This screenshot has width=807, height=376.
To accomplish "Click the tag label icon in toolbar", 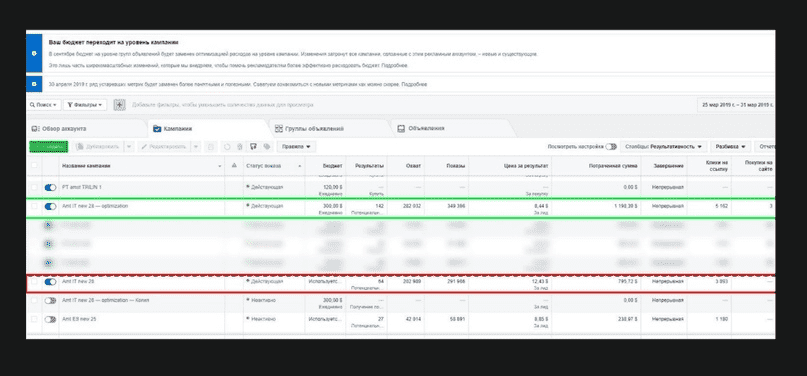I will coord(267,147).
